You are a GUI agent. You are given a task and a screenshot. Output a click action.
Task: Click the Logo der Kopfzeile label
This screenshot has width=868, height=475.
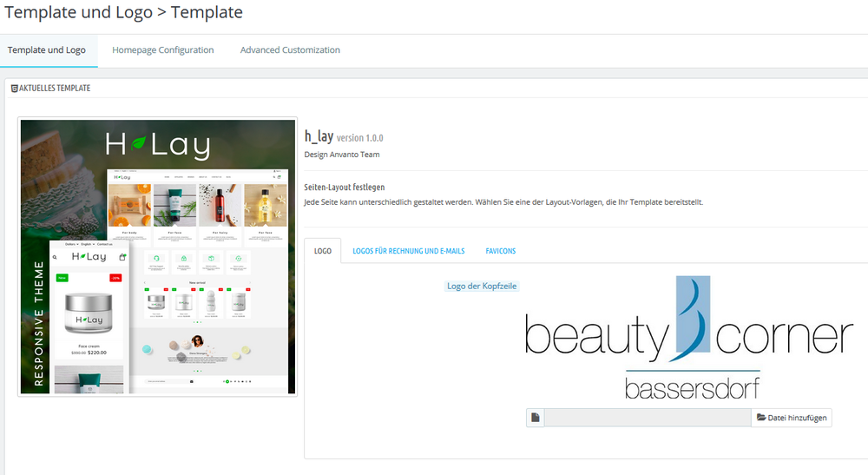pyautogui.click(x=482, y=287)
